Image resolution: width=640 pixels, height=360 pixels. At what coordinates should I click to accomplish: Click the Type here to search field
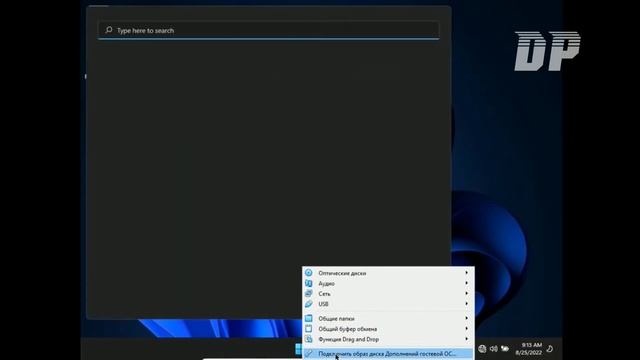point(269,30)
